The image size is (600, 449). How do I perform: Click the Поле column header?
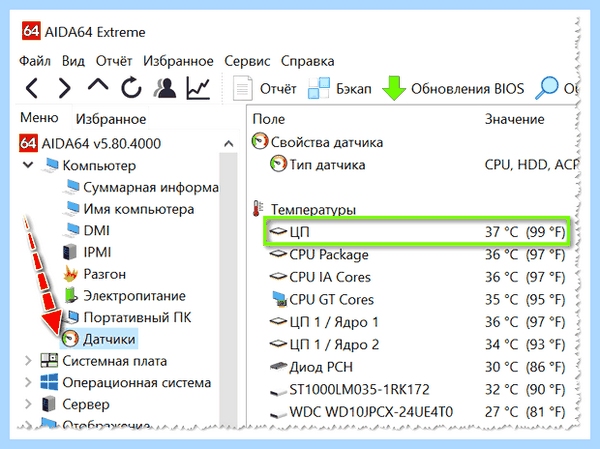click(x=269, y=119)
